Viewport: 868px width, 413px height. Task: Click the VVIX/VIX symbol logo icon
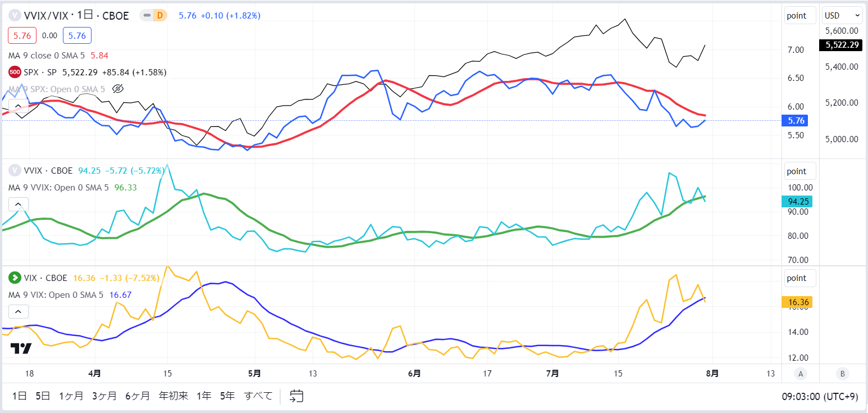point(15,16)
